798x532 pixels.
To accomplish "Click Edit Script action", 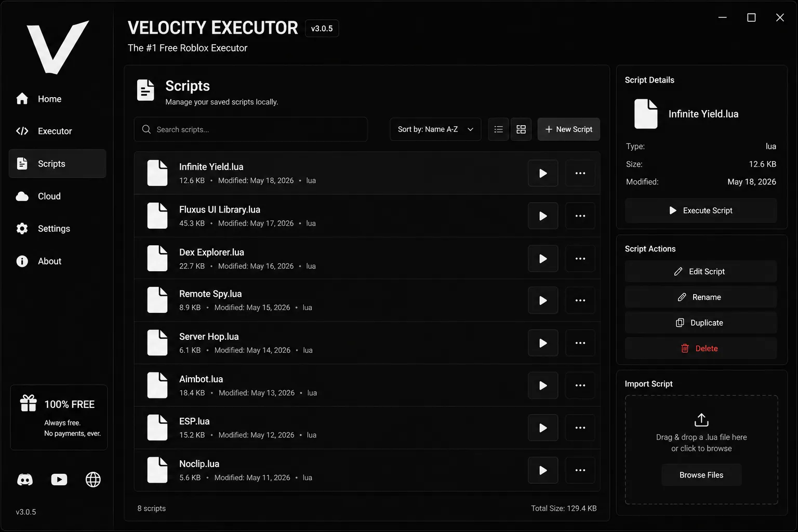I will coord(701,271).
